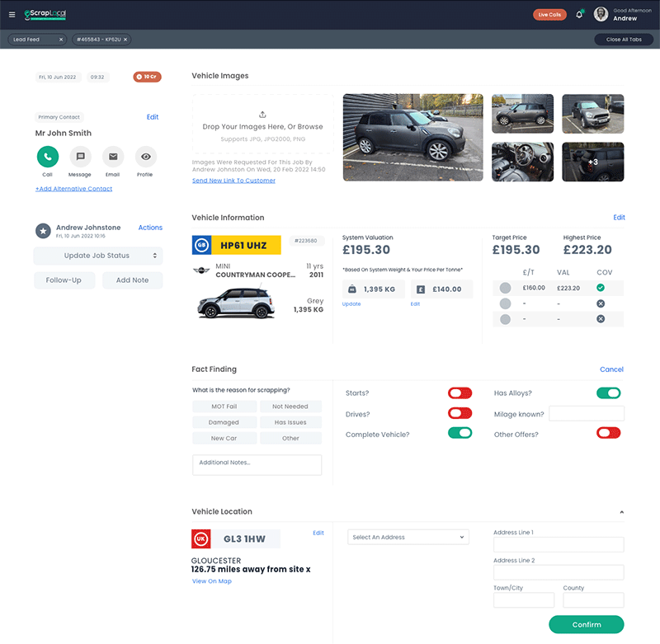Select Other scrapping reason
This screenshot has width=660, height=644.
click(290, 439)
